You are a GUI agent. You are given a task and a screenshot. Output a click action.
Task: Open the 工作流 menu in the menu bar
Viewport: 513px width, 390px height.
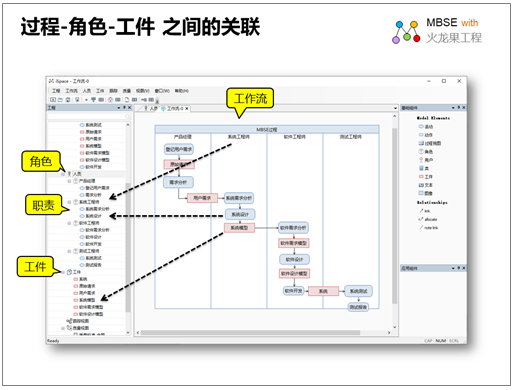[x=71, y=91]
